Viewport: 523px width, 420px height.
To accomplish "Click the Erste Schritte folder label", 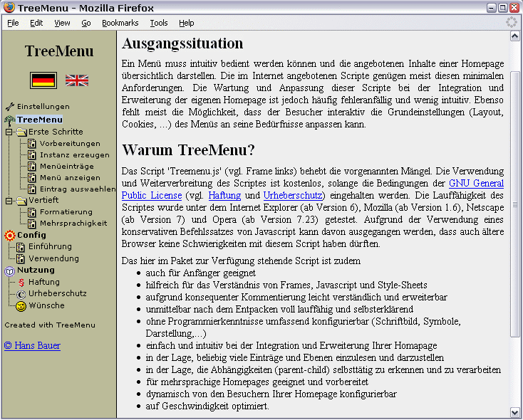I will tap(56, 132).
